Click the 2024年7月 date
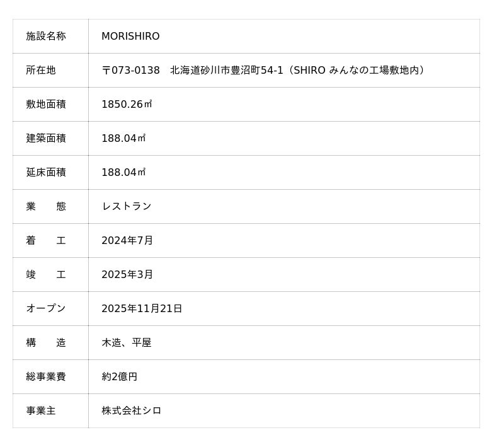The width and height of the screenshot is (504, 447). (x=127, y=240)
